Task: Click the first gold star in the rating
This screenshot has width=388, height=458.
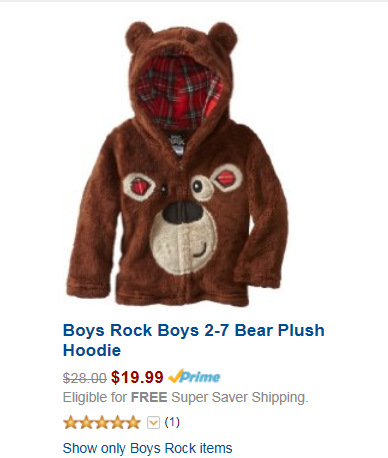Action: [71, 422]
